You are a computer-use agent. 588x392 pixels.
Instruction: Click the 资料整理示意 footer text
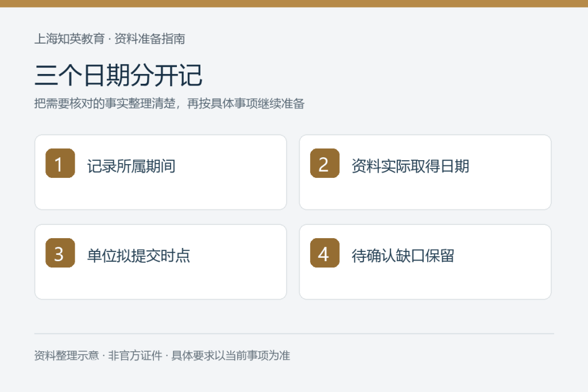click(67, 355)
